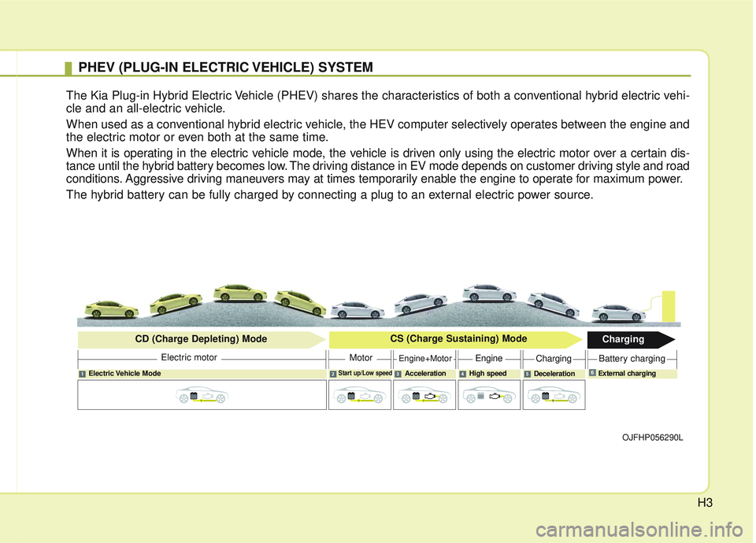Viewport: 756px width, 543px height.
Task: Click the Electric motor label
Action: point(189,358)
